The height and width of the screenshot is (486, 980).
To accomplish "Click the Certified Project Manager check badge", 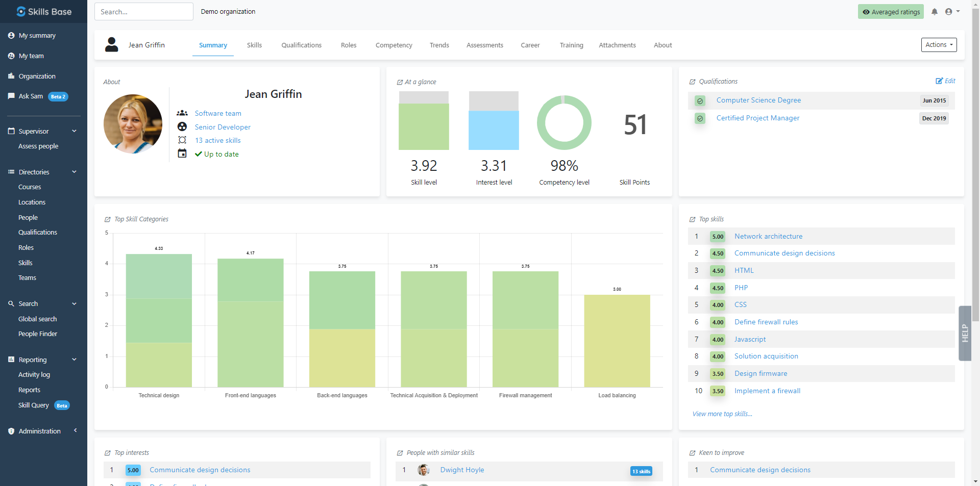I will tap(700, 118).
